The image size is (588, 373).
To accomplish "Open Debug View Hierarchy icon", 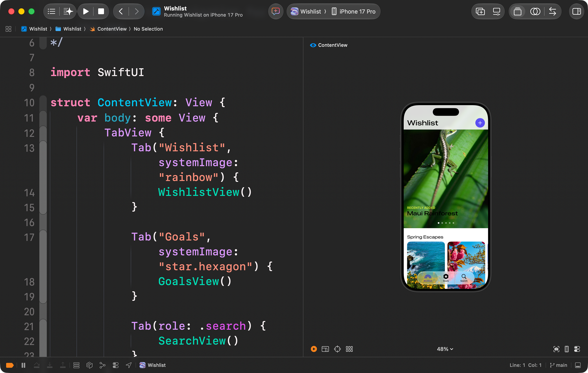I will pos(89,365).
